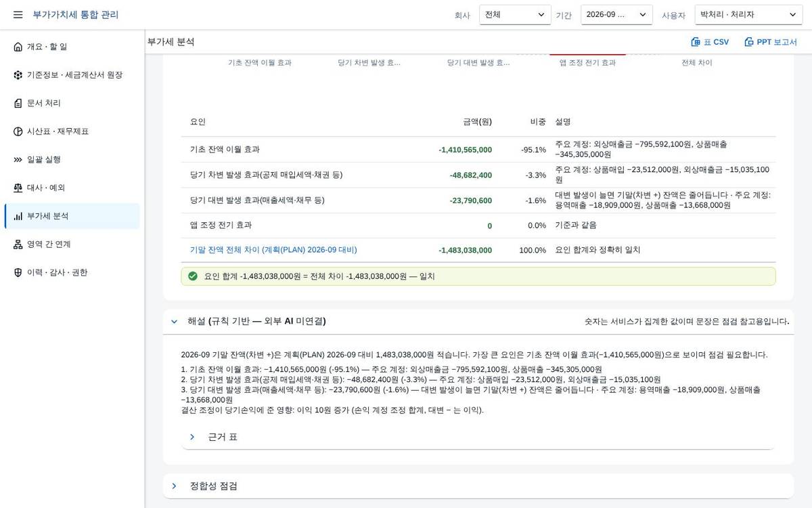Select 부가세 분석 menu item

pos(72,216)
